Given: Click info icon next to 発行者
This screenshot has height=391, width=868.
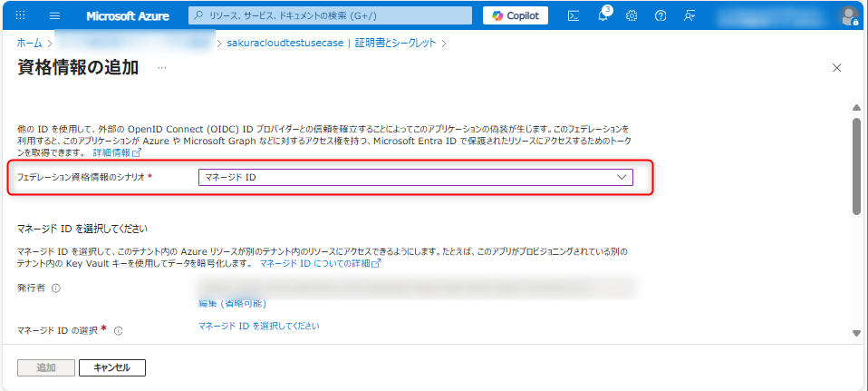Looking at the screenshot, I should pos(56,288).
